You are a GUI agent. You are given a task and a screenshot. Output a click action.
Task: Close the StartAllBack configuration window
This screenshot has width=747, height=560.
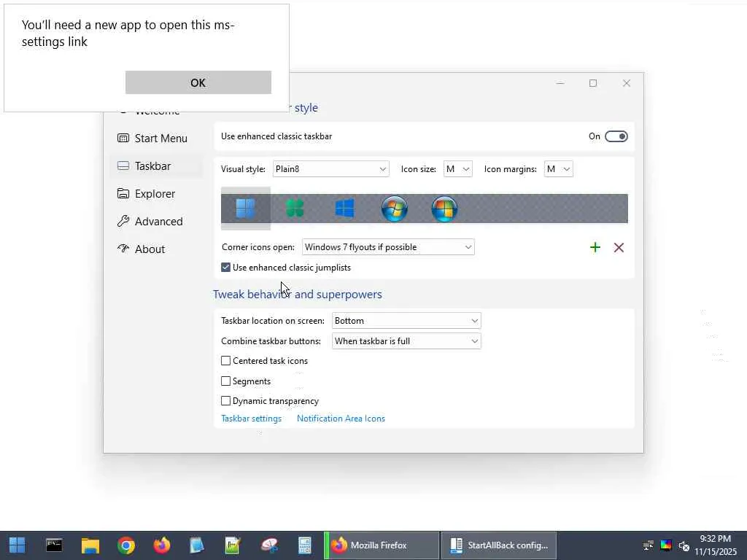[627, 83]
